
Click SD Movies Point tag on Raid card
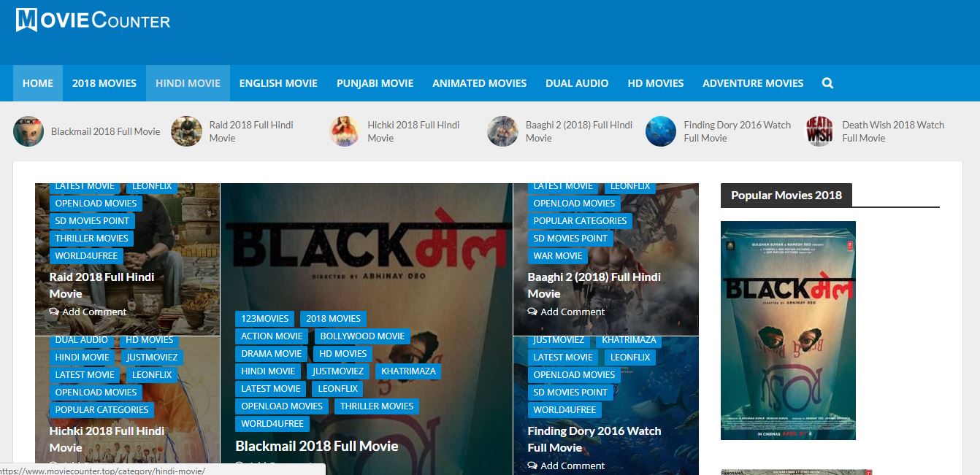pos(92,220)
